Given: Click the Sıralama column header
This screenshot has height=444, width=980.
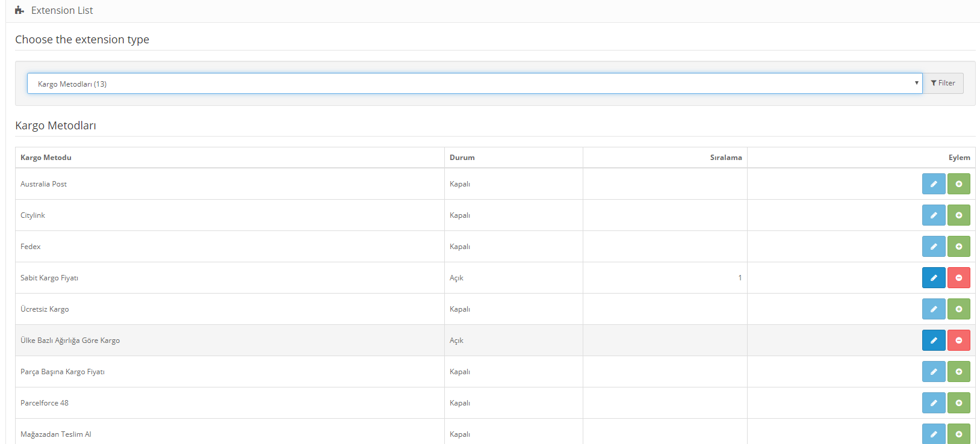Looking at the screenshot, I should (x=726, y=158).
